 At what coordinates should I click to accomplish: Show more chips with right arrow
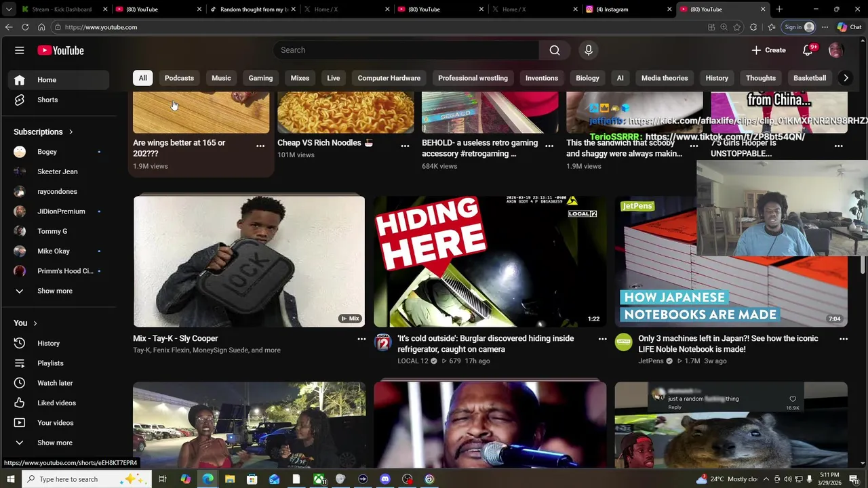(x=846, y=78)
